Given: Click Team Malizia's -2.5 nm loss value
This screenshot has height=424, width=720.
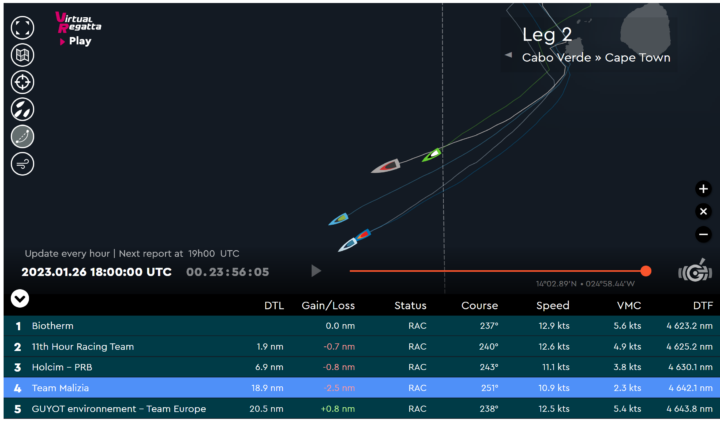Looking at the screenshot, I should coord(339,388).
